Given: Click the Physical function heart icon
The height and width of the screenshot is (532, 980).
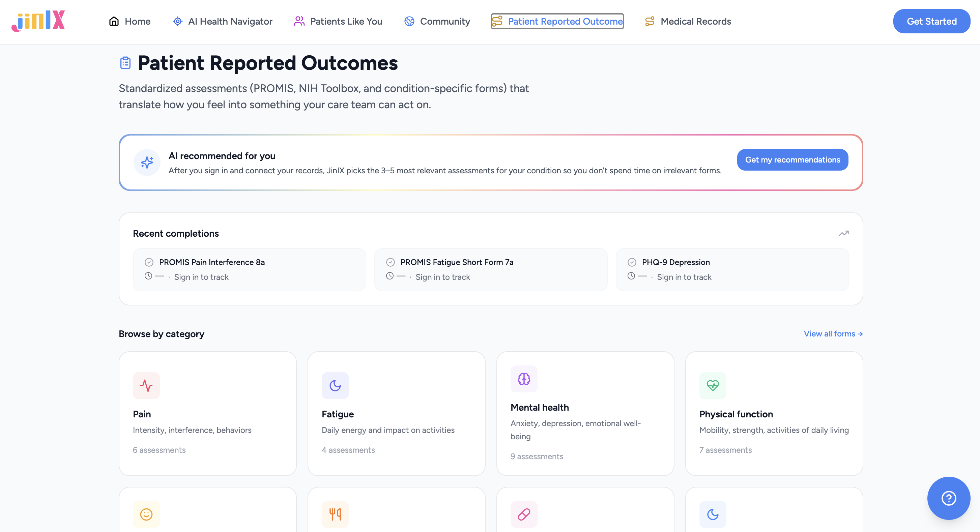Looking at the screenshot, I should (713, 386).
